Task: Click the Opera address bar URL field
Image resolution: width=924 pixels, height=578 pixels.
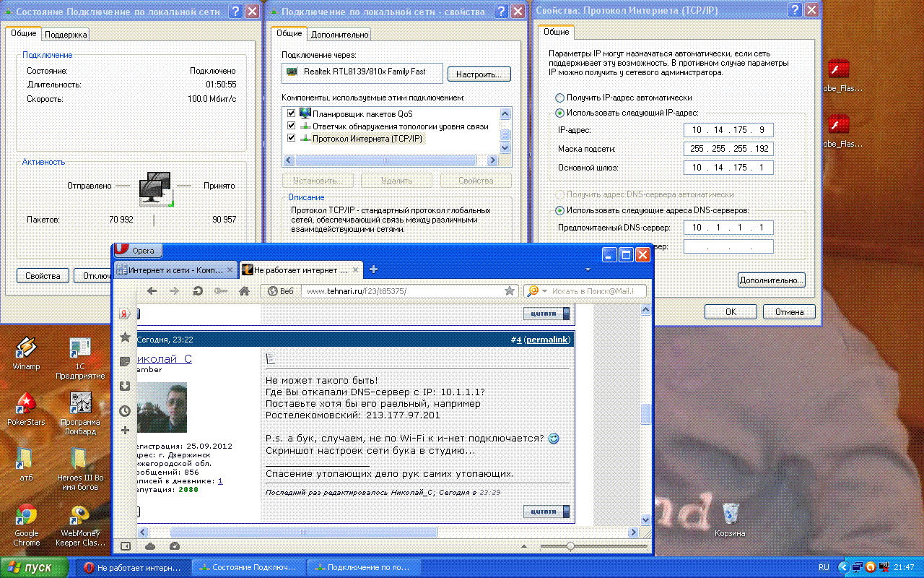Action: [401, 290]
